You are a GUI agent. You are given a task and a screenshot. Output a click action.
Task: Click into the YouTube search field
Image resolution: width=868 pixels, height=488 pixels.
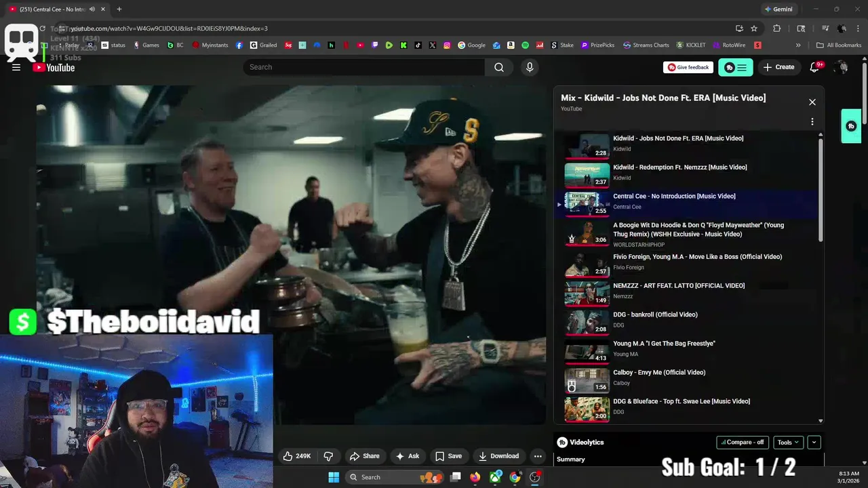point(364,67)
